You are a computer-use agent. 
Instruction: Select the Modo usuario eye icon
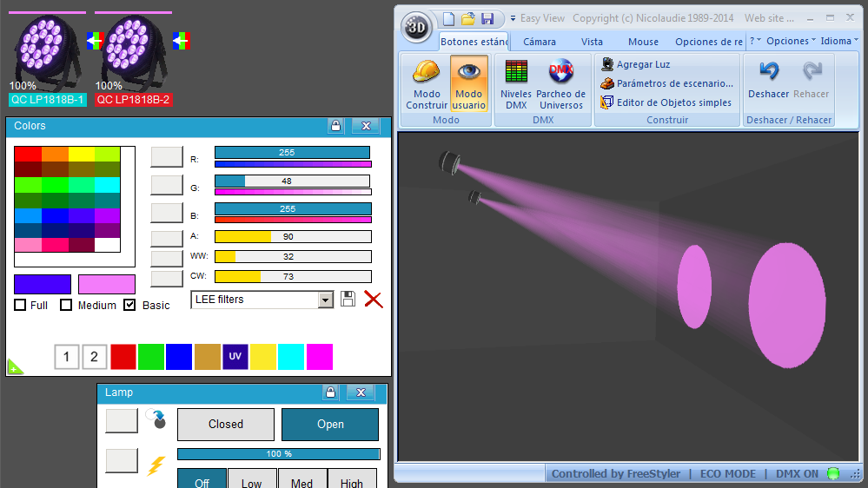pos(469,72)
